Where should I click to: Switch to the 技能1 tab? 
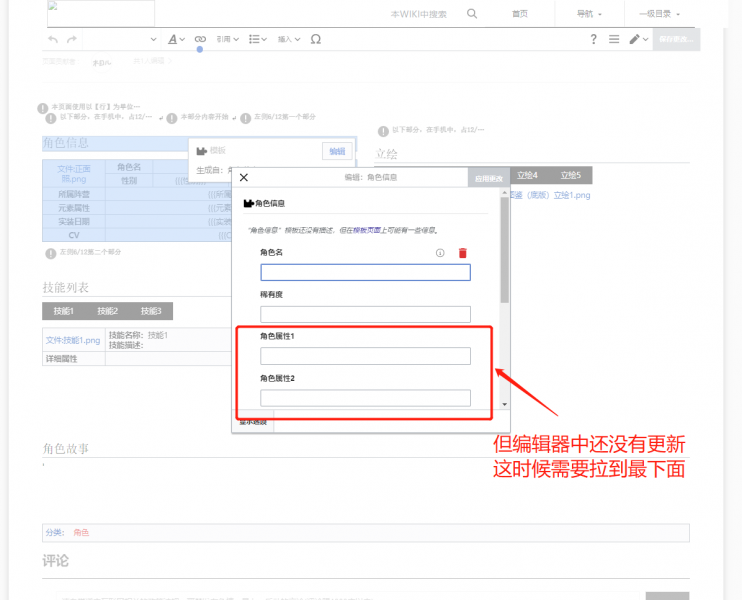coord(63,311)
